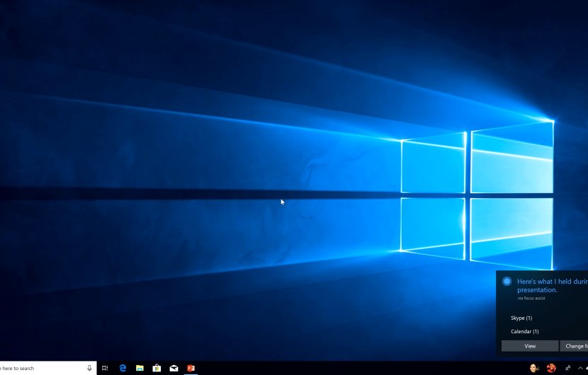Viewport: 588px width, 375px height.
Task: Open the red-background pinned contact on taskbar
Action: point(551,368)
